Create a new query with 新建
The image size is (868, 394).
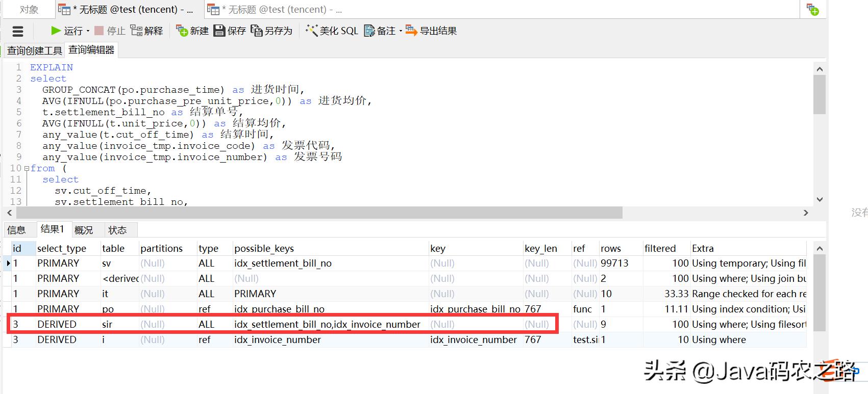click(192, 31)
